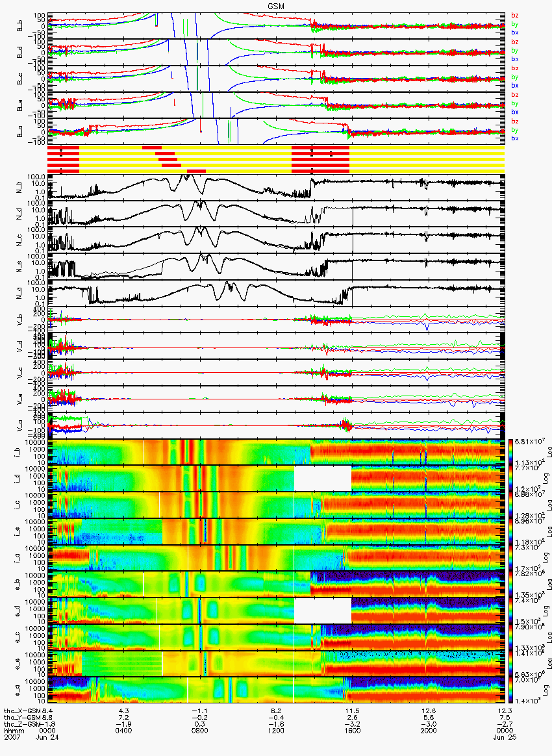Image resolution: width=552 pixels, height=756 pixels.
Task: Click the white data gap in i_d spectrogram
Action: 323,478
